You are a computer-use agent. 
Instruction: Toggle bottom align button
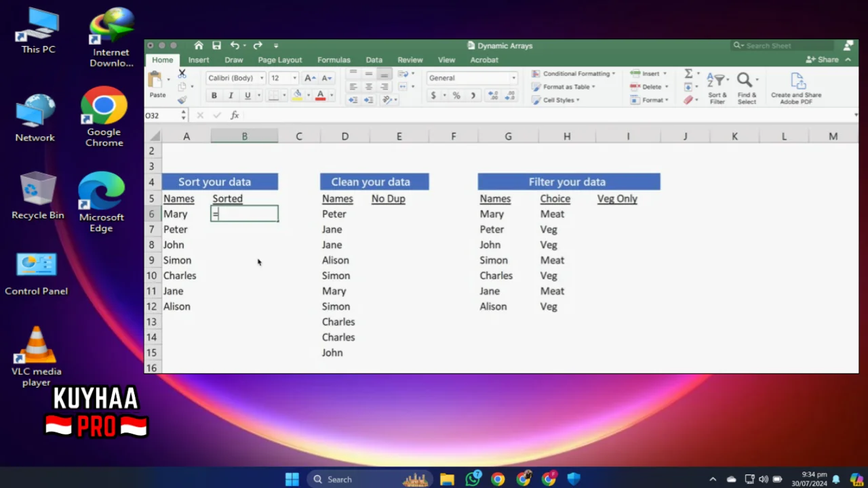384,73
